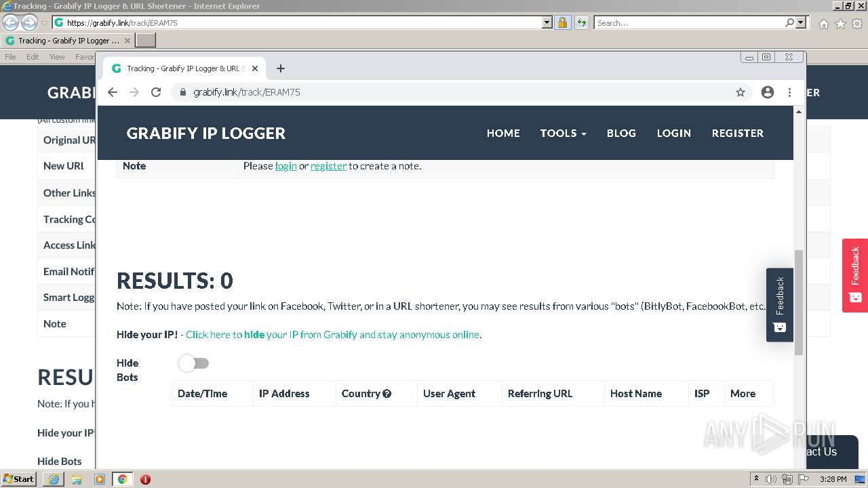Click login link in Note row
The width and height of the screenshot is (868, 488).
click(286, 166)
